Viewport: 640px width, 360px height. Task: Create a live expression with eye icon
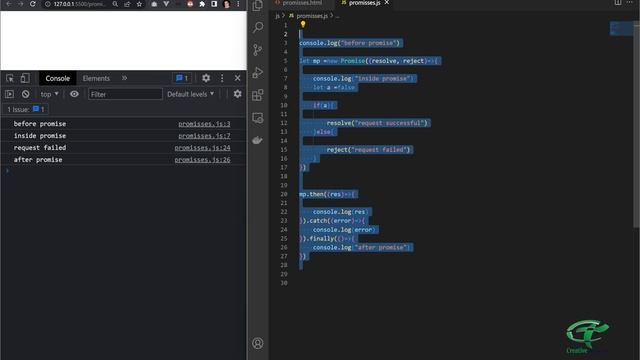[74, 94]
